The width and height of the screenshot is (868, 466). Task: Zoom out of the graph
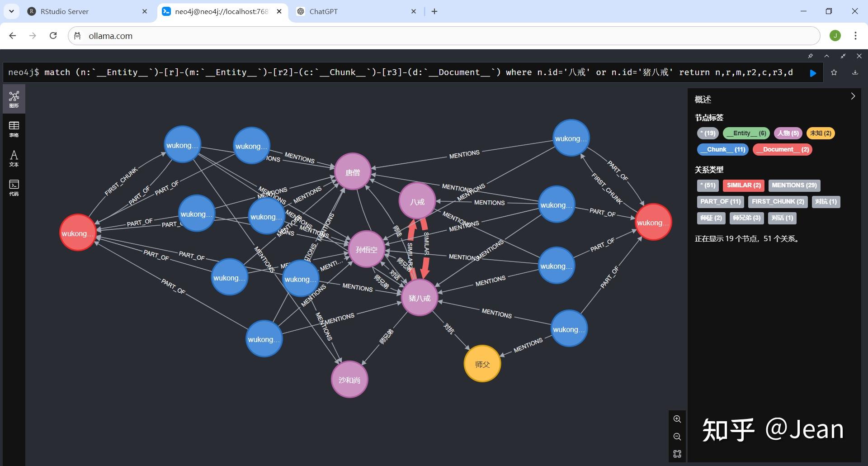677,437
